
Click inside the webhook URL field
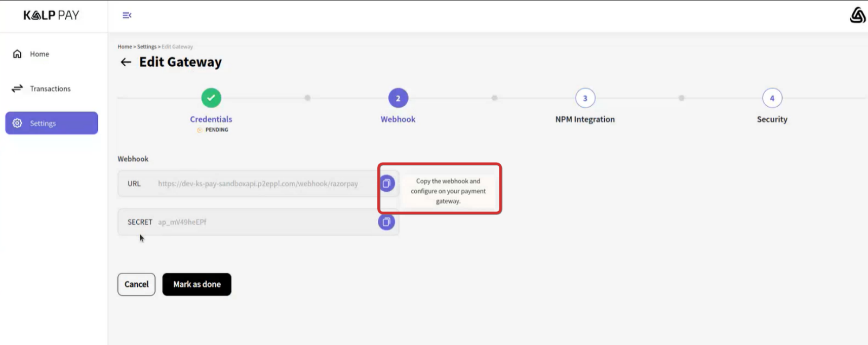[258, 184]
